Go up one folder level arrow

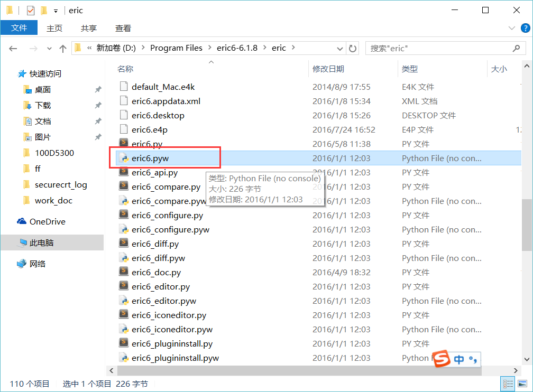pyautogui.click(x=63, y=49)
